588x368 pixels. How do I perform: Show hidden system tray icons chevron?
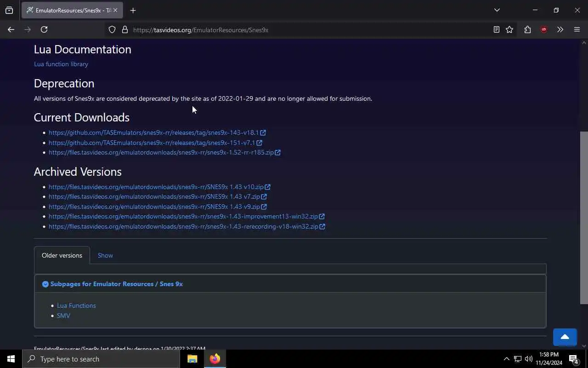click(506, 359)
